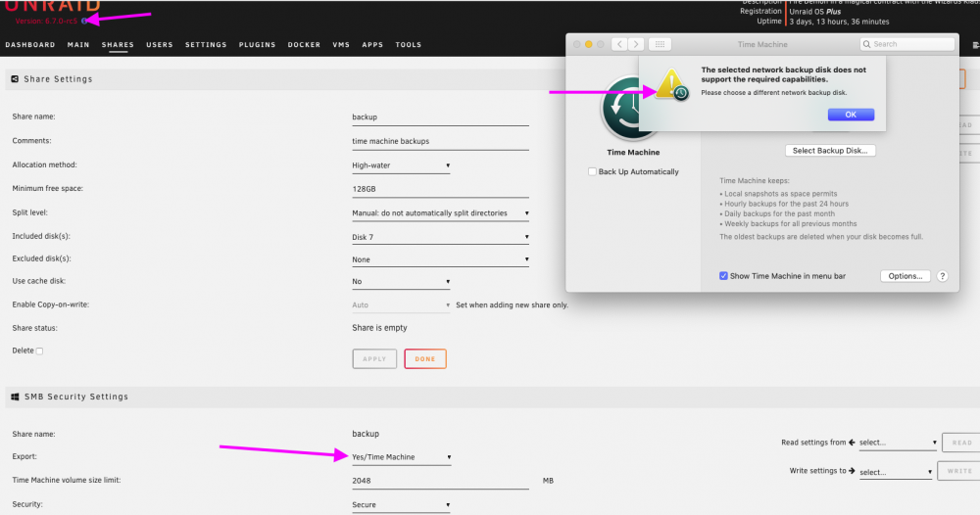Click the right arrow beside Write settings to
This screenshot has width=980, height=515.
coord(852,471)
